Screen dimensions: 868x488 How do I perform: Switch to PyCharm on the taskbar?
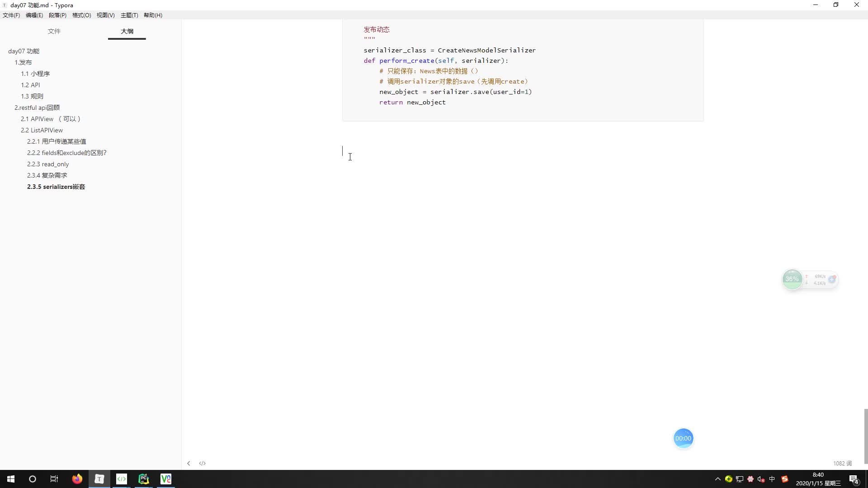tap(144, 479)
